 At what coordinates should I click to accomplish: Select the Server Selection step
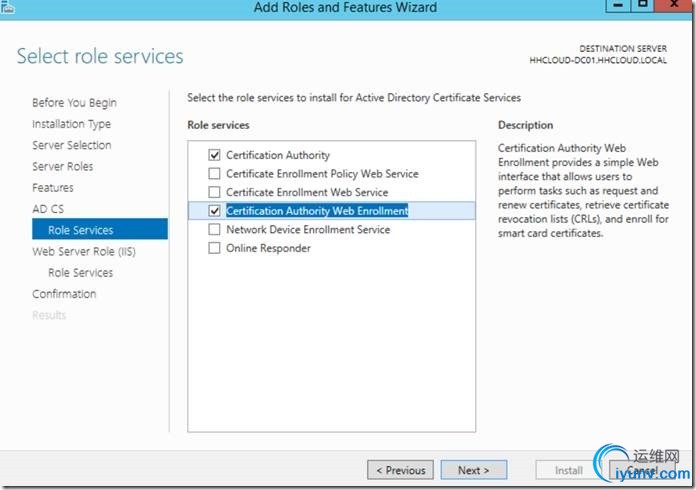coord(71,145)
